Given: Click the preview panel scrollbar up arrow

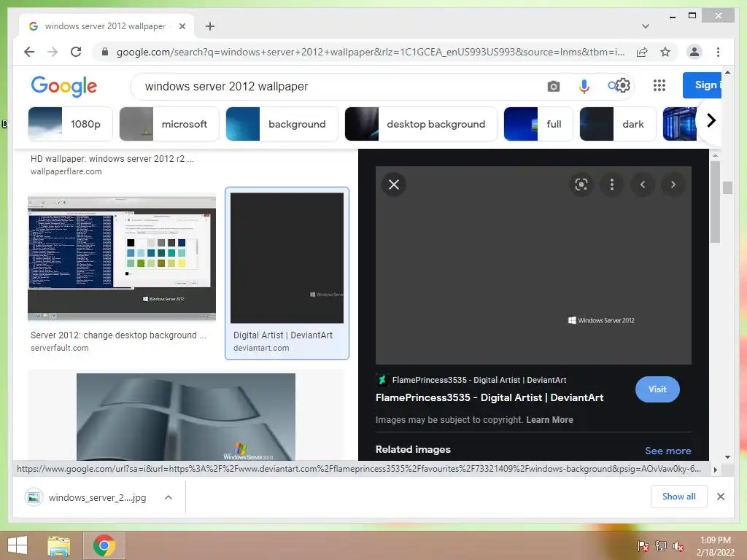Looking at the screenshot, I should pyautogui.click(x=715, y=155).
